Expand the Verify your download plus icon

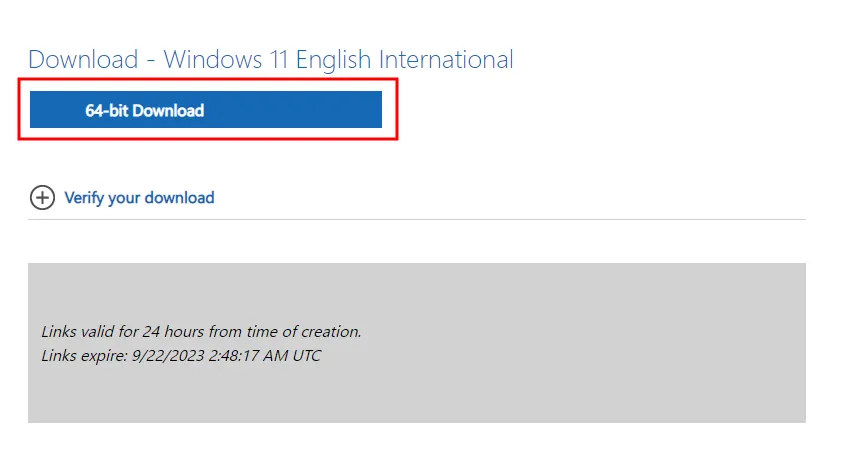click(x=42, y=197)
